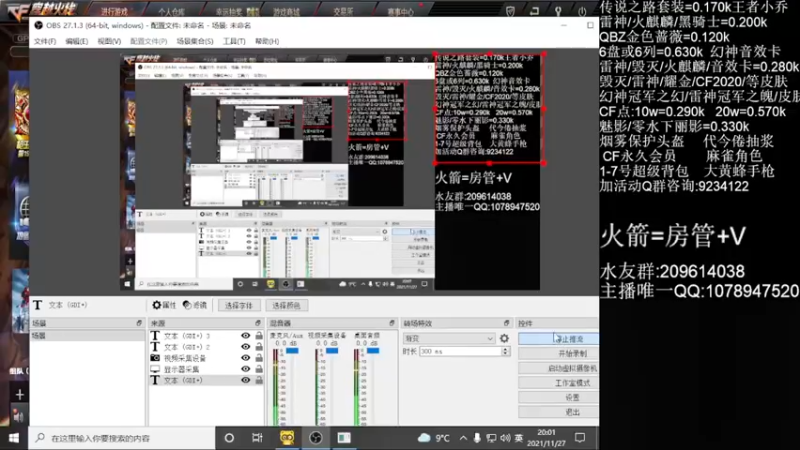
Task: Click the 时长 duration input field
Action: pos(461,352)
